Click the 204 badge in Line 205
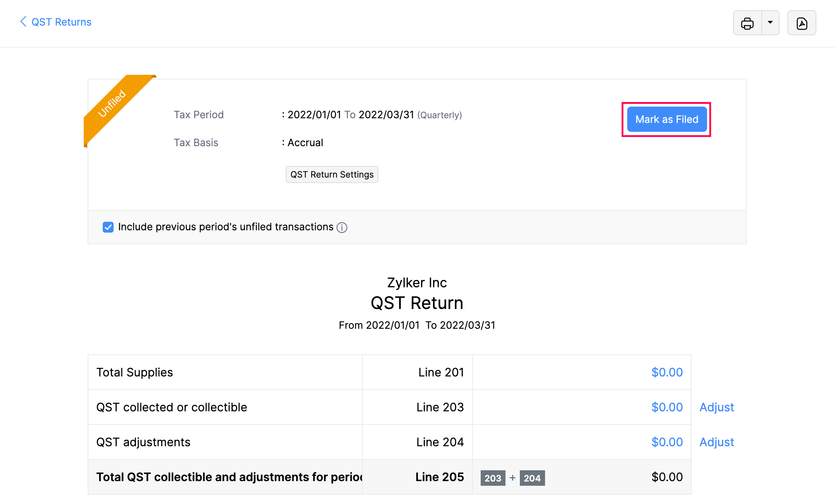The height and width of the screenshot is (504, 835). click(x=533, y=478)
